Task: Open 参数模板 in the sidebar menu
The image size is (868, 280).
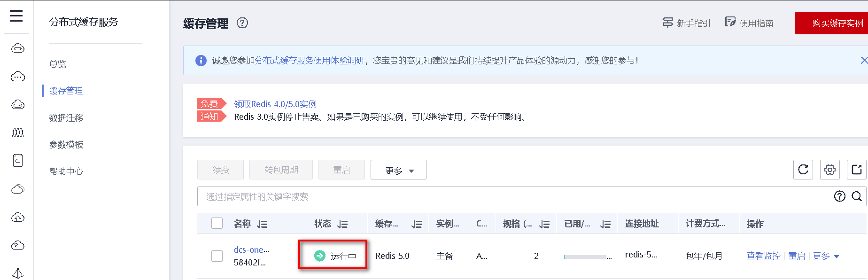Action: pos(66,145)
